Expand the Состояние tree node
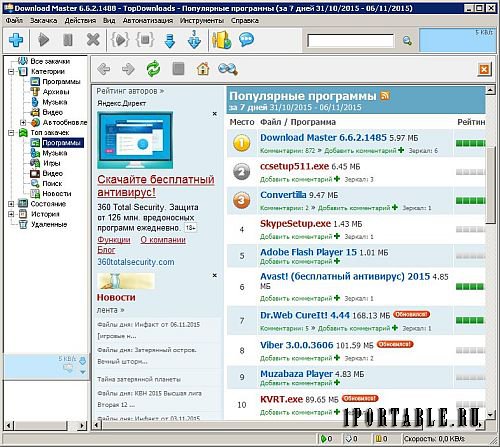This screenshot has height=447, width=500. (x=11, y=204)
